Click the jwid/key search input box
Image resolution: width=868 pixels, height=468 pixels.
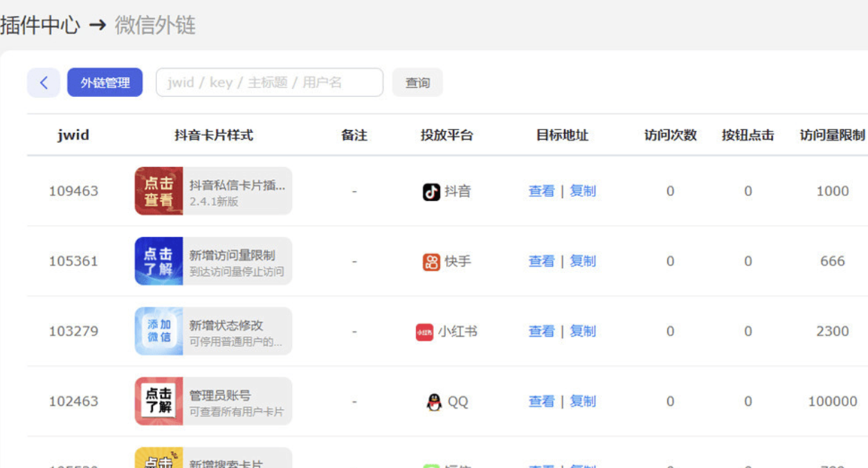click(269, 82)
